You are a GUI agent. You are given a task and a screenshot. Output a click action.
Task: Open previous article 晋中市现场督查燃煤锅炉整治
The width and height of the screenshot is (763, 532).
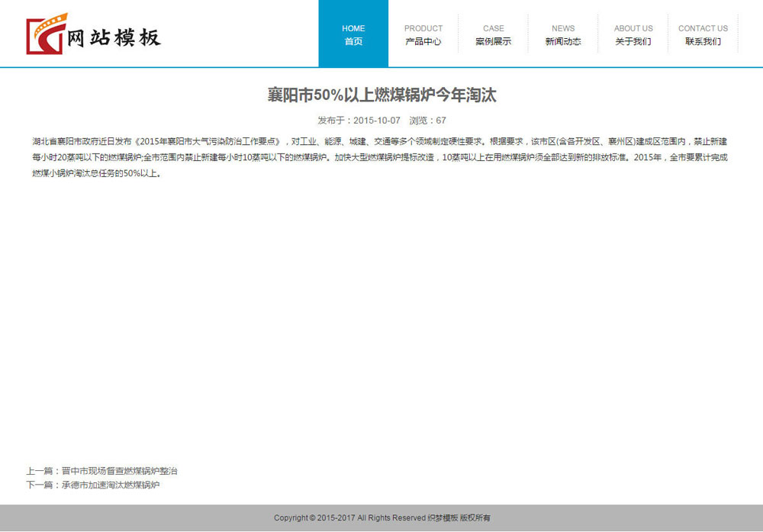coord(121,471)
